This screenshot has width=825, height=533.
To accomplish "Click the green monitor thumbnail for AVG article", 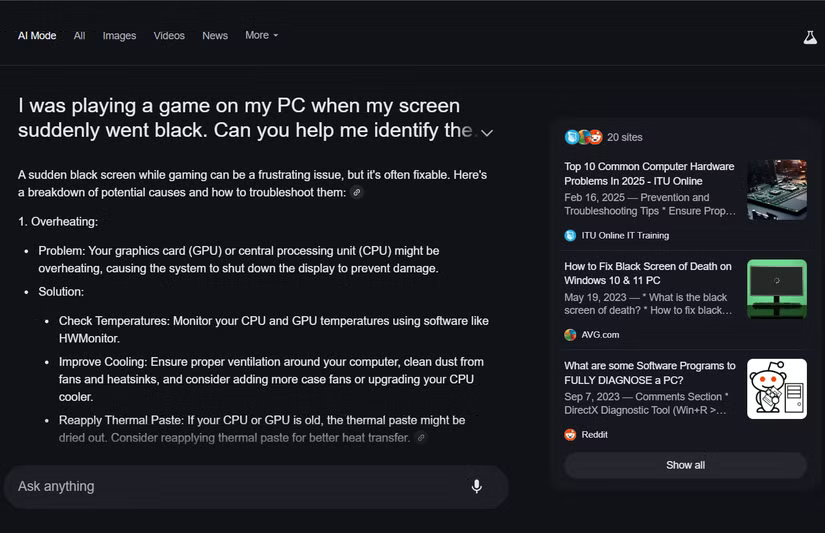I will [x=777, y=289].
